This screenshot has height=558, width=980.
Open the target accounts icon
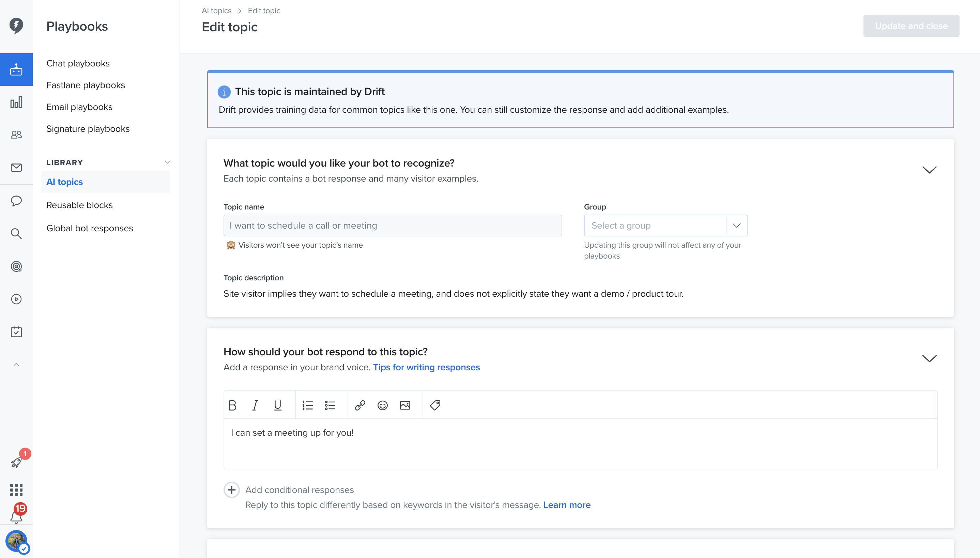tap(16, 266)
